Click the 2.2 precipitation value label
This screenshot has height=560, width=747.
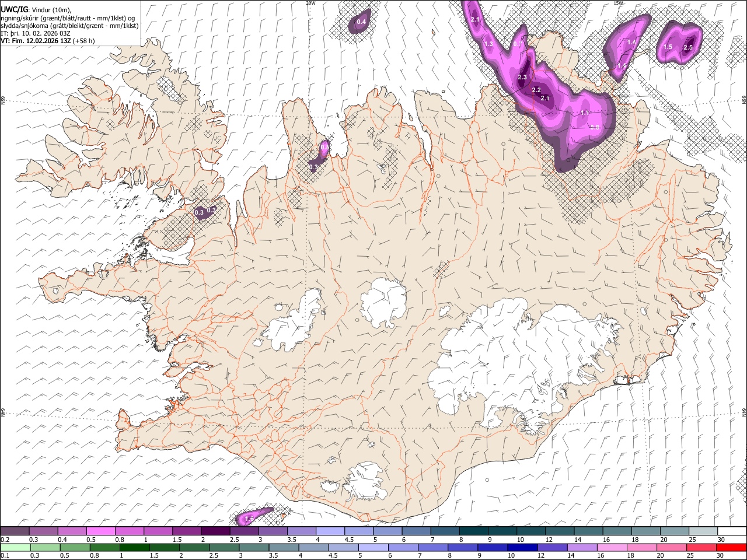point(536,90)
